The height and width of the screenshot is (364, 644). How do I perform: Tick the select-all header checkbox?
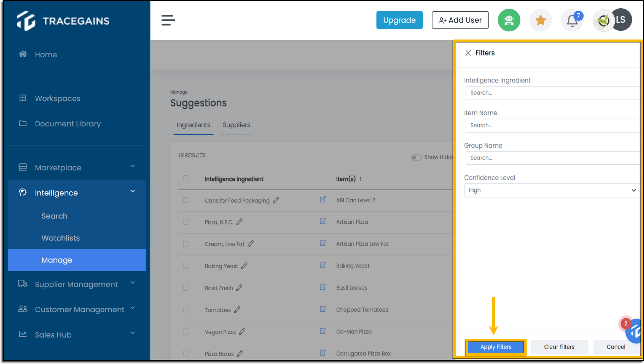[185, 179]
